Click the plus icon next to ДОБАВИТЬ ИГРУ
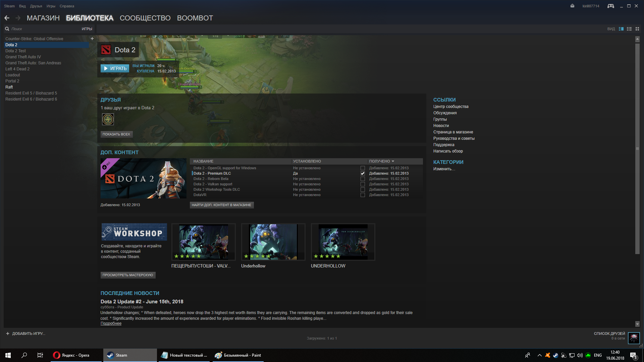The image size is (644, 362). [8, 334]
